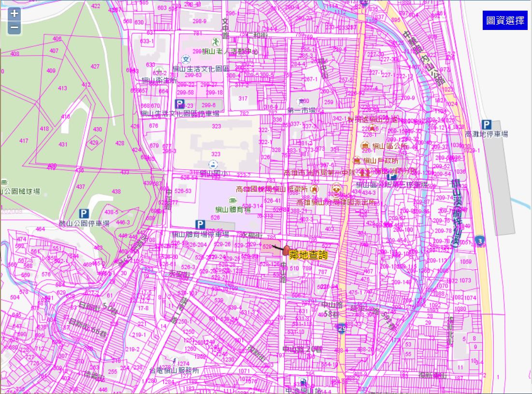Select parcel number 464
The height and width of the screenshot is (394, 532).
click(x=41, y=229)
